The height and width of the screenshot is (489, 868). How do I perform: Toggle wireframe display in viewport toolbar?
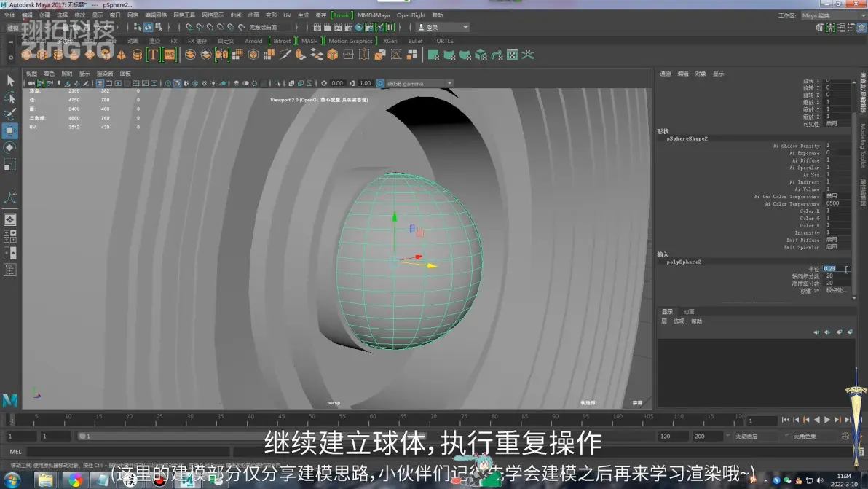click(x=168, y=84)
